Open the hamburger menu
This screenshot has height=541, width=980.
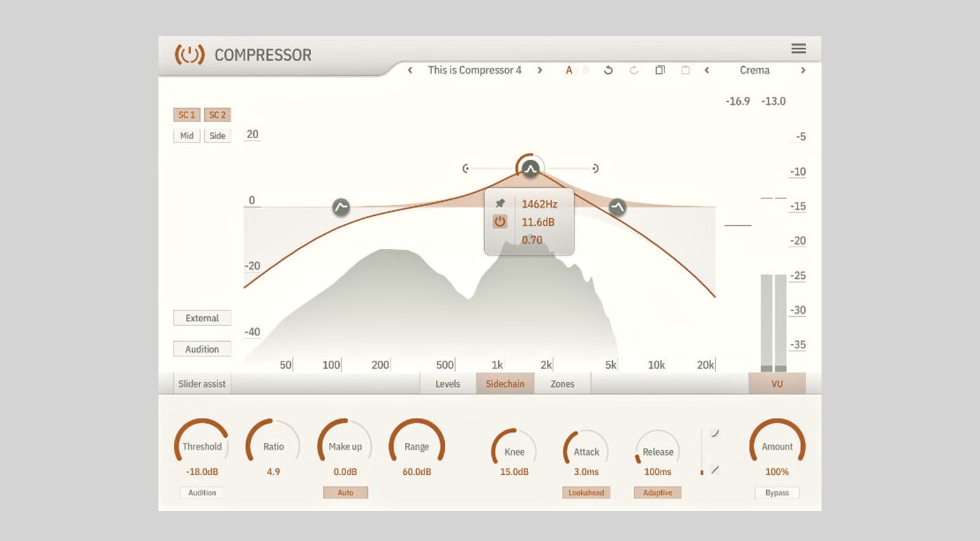[799, 48]
